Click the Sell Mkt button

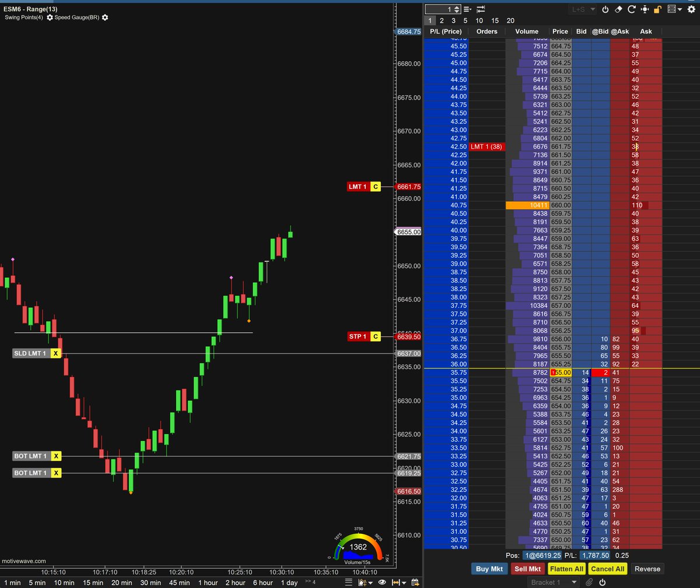point(528,569)
